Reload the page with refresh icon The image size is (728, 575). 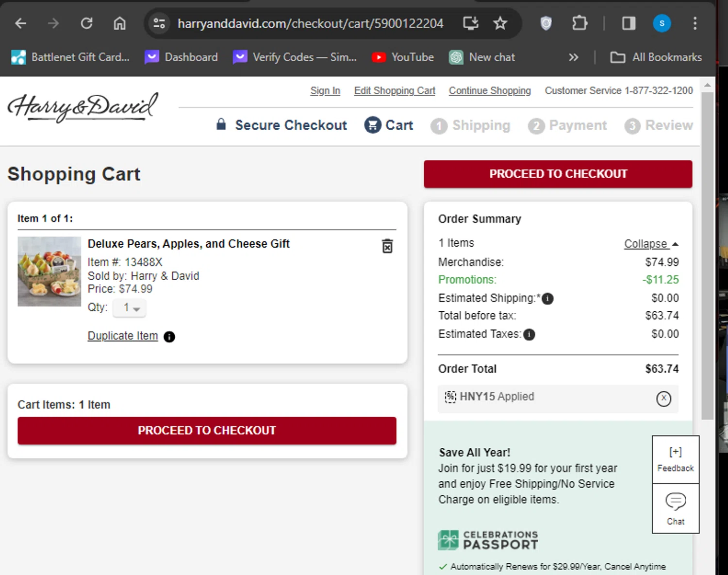(86, 23)
